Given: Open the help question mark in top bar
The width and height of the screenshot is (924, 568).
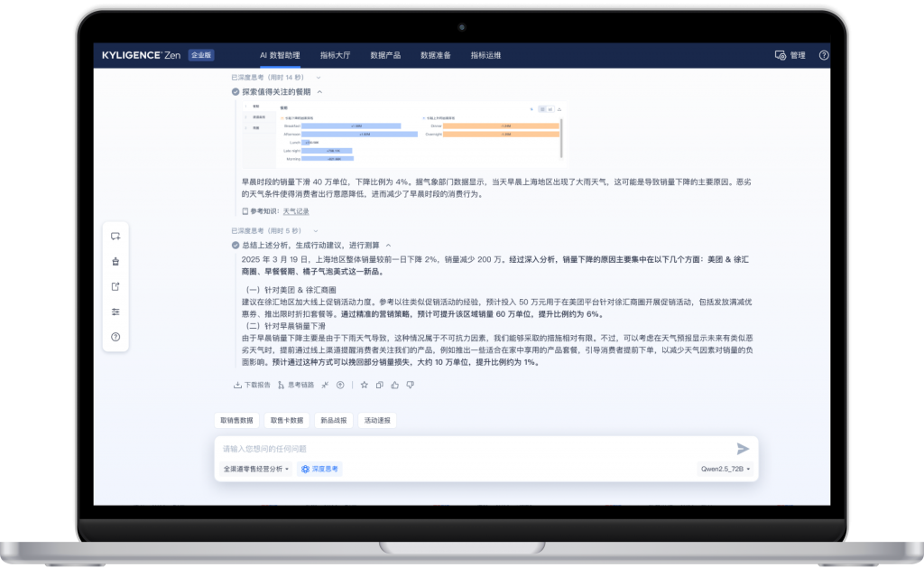Looking at the screenshot, I should [824, 55].
